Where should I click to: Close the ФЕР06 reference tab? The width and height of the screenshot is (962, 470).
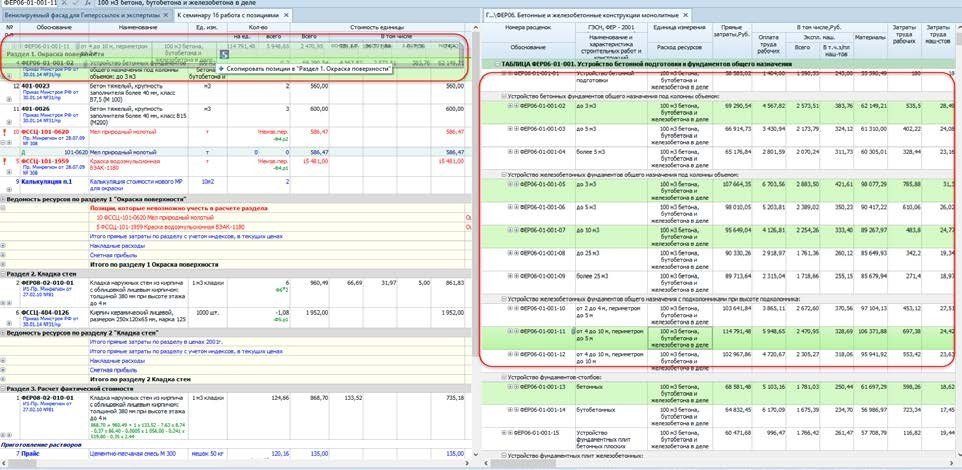[x=686, y=13]
